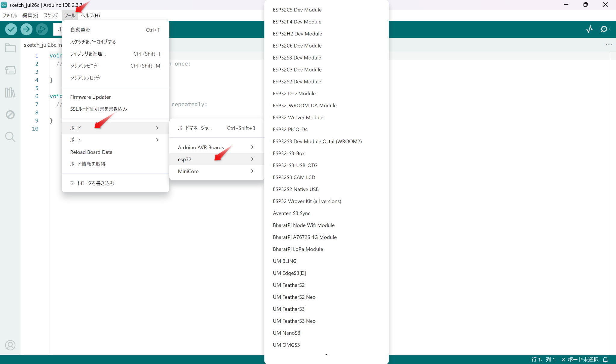Click the scroll-down arrow of board list
This screenshot has width=616, height=364.
[326, 355]
